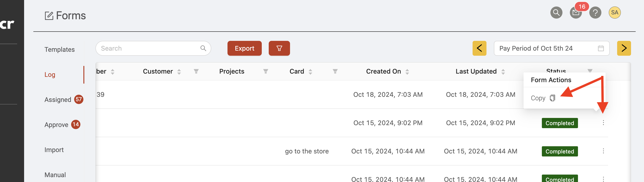The image size is (644, 182).
Task: Select number 39 cell in first row
Action: (x=101, y=94)
